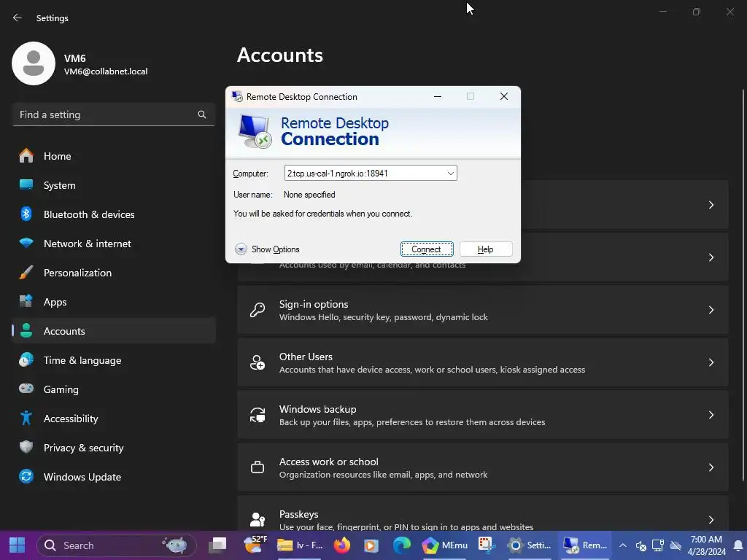Open Home in Settings sidebar
Screen dimensions: 747x560
click(113, 156)
